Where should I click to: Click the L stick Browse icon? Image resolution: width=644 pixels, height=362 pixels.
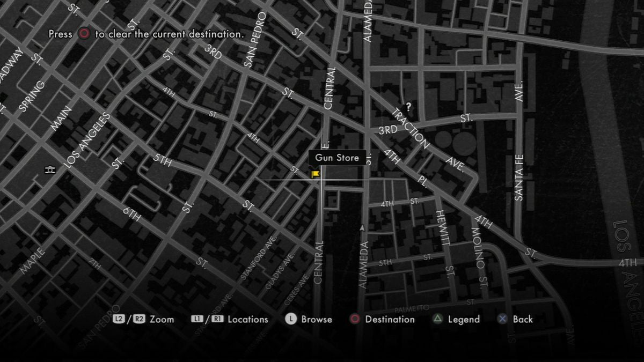pyautogui.click(x=290, y=319)
